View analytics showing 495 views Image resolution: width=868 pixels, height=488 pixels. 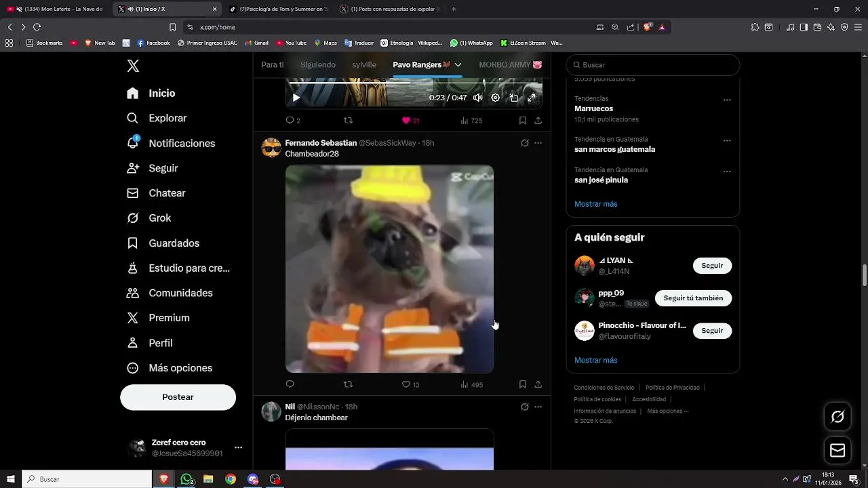(x=471, y=384)
